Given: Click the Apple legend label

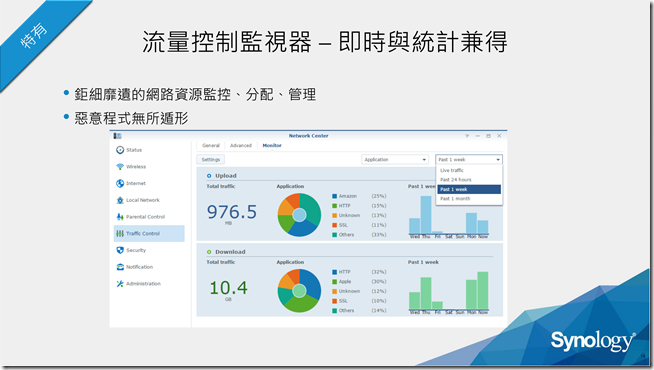Looking at the screenshot, I should (x=345, y=282).
